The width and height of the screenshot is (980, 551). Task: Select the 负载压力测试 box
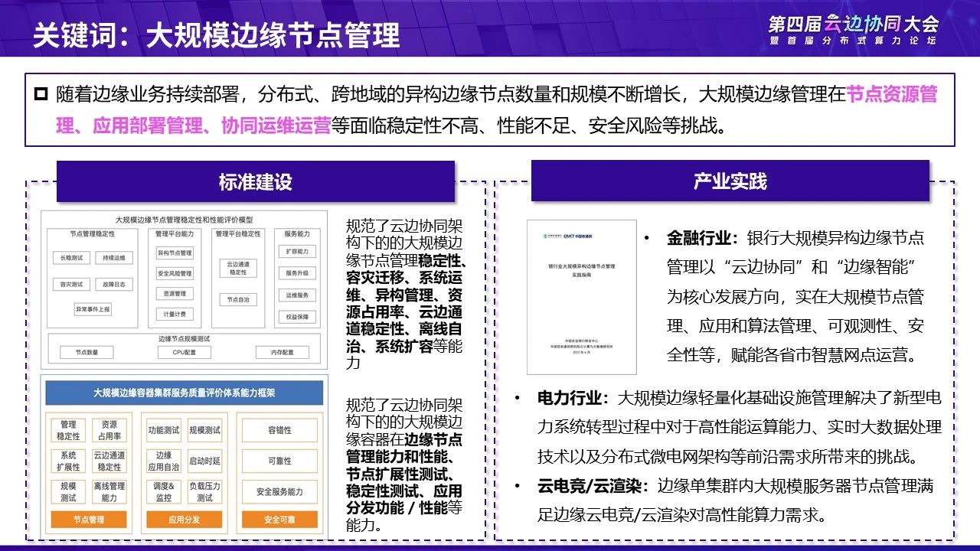point(204,491)
